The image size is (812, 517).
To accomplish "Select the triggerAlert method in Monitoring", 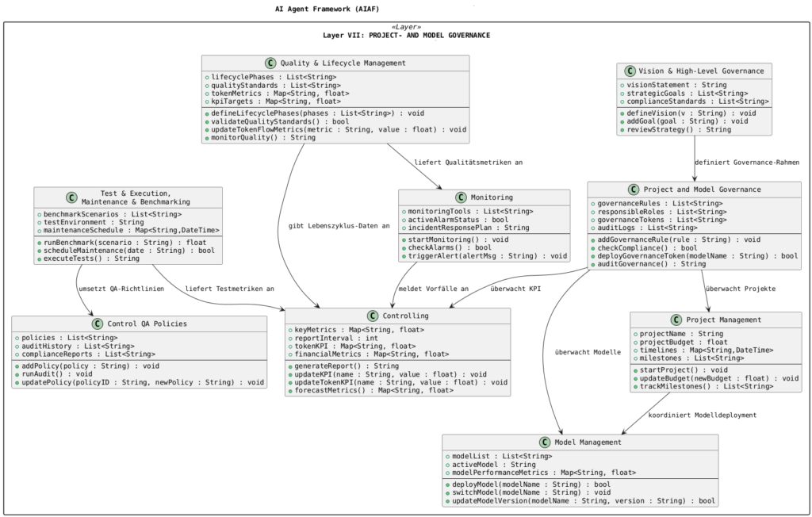I will pyautogui.click(x=487, y=256).
